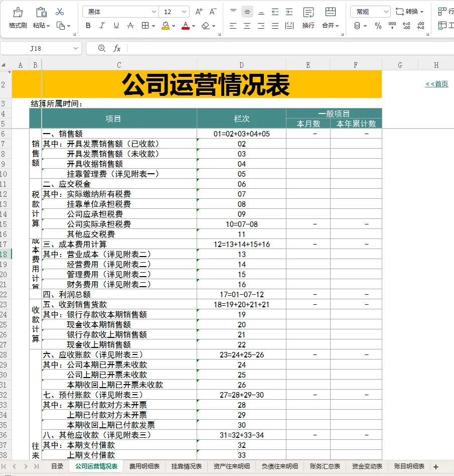Jump to last sheet with navigation arrow

[x=37, y=466]
